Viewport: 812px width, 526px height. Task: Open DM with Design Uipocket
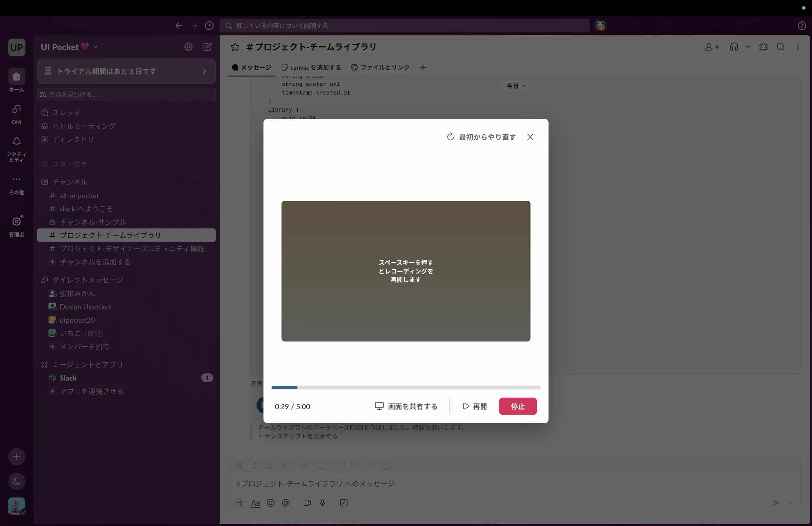126,307
